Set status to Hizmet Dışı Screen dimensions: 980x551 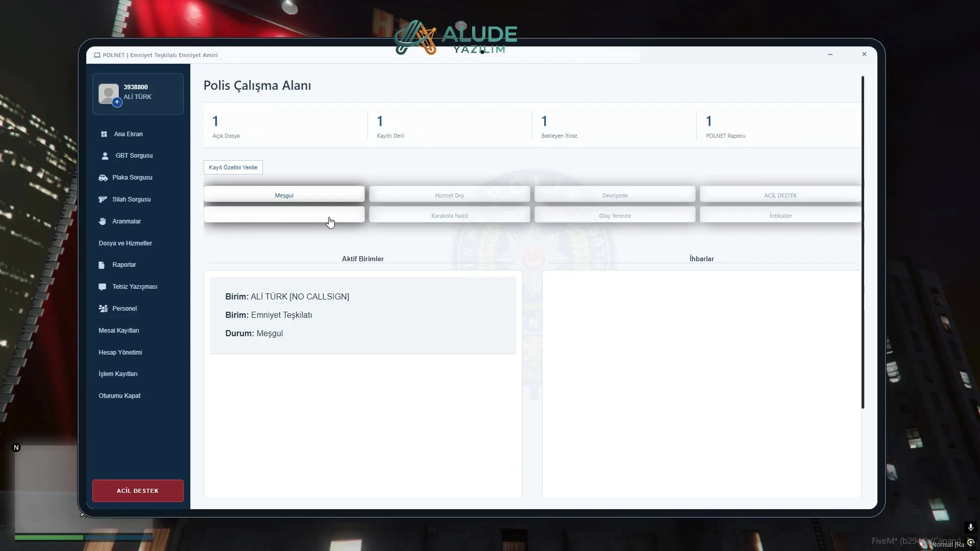tap(450, 195)
